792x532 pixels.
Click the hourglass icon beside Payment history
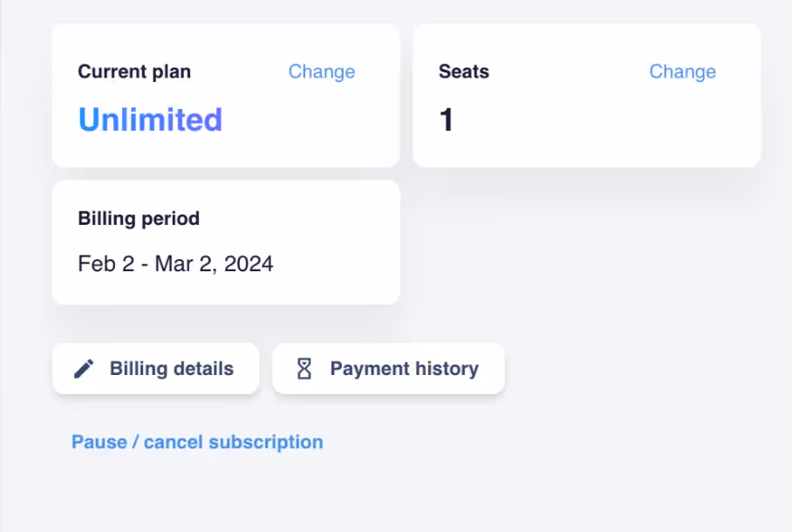[304, 369]
